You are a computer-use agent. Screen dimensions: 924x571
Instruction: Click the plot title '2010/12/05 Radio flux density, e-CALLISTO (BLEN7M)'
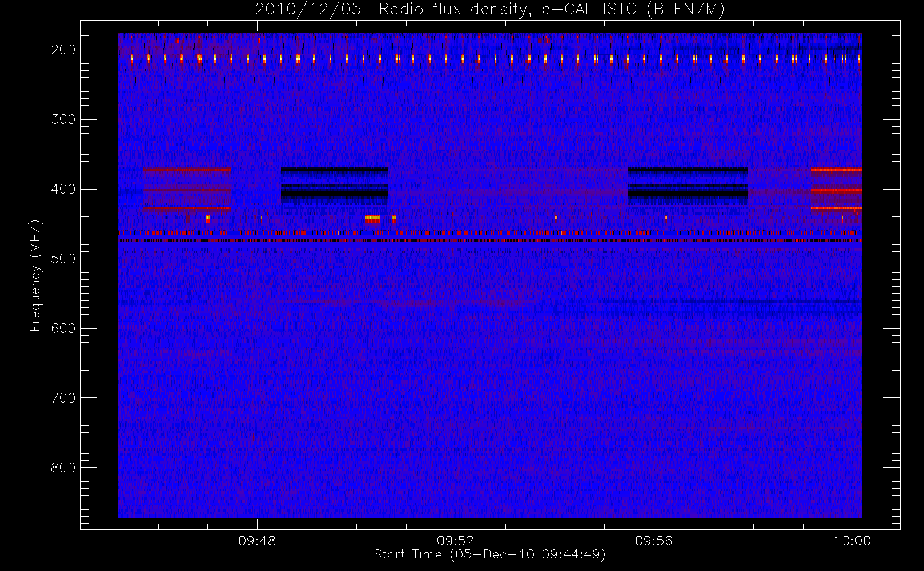click(489, 10)
